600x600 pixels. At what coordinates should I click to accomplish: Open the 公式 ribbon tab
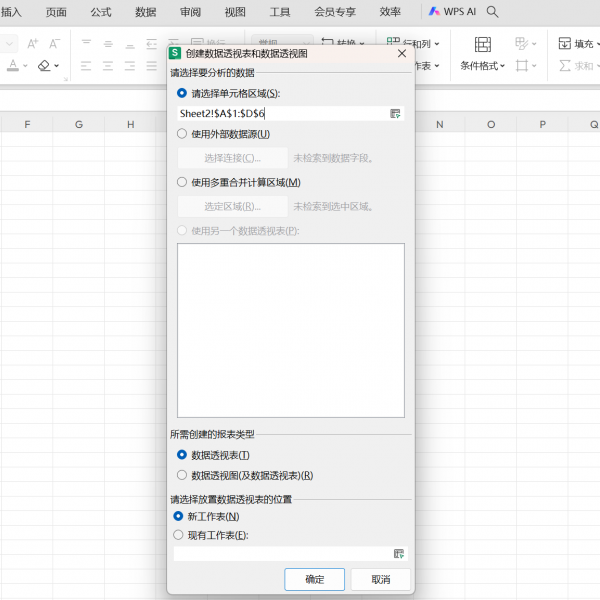pos(101,12)
